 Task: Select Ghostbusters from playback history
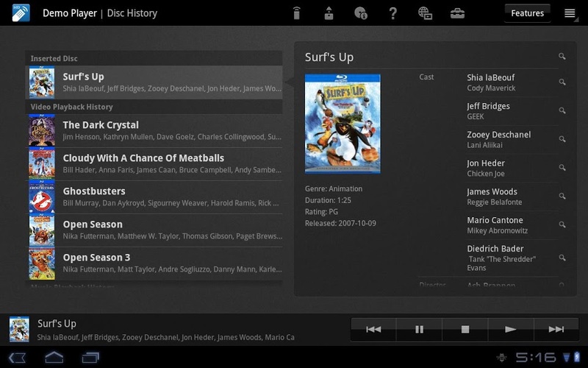click(x=154, y=197)
